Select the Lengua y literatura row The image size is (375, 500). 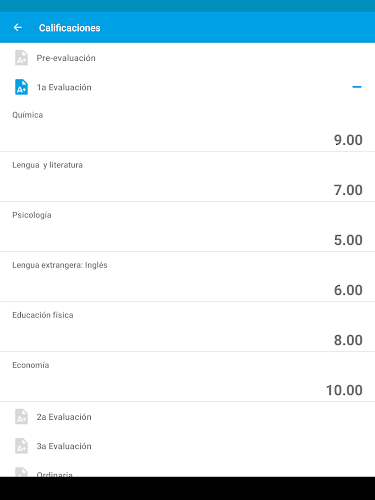coord(187,177)
